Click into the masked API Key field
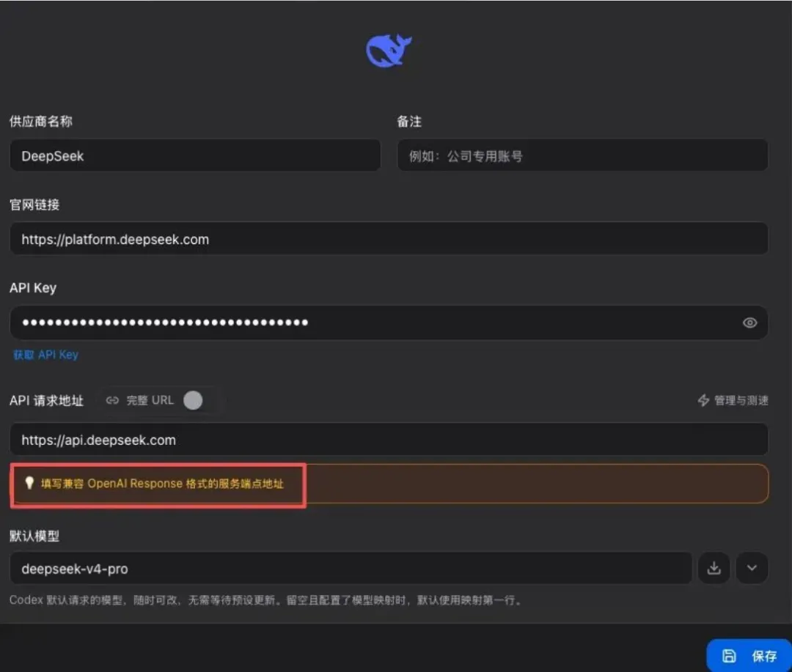Viewport: 792px width, 672px height. tap(389, 322)
